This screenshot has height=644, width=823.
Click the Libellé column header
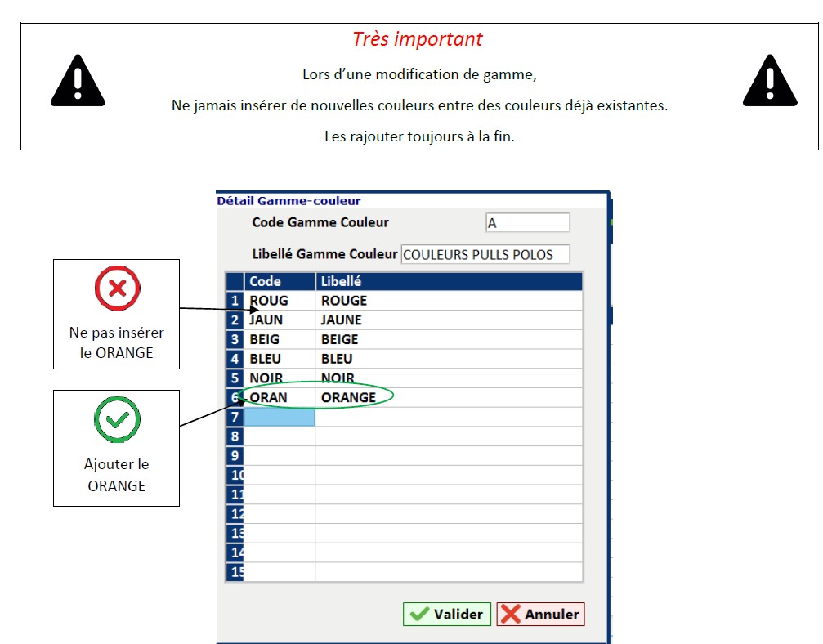pyautogui.click(x=448, y=281)
